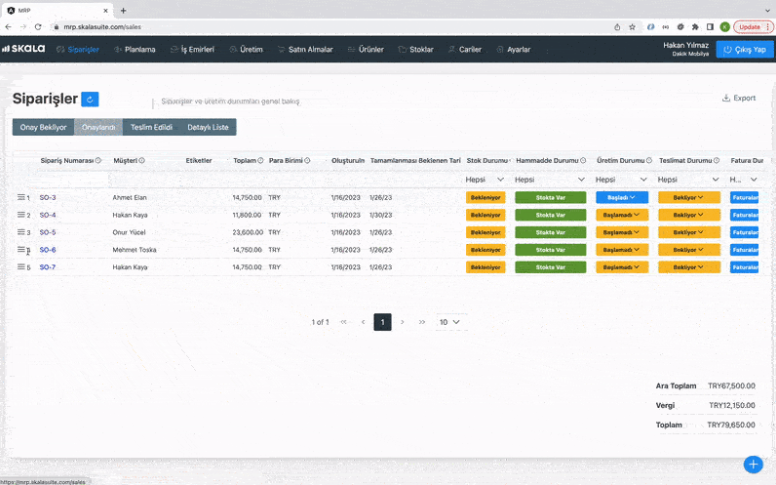Open Bekliyor delivery dropdown for SO-3
The image size is (776, 485).
point(689,197)
